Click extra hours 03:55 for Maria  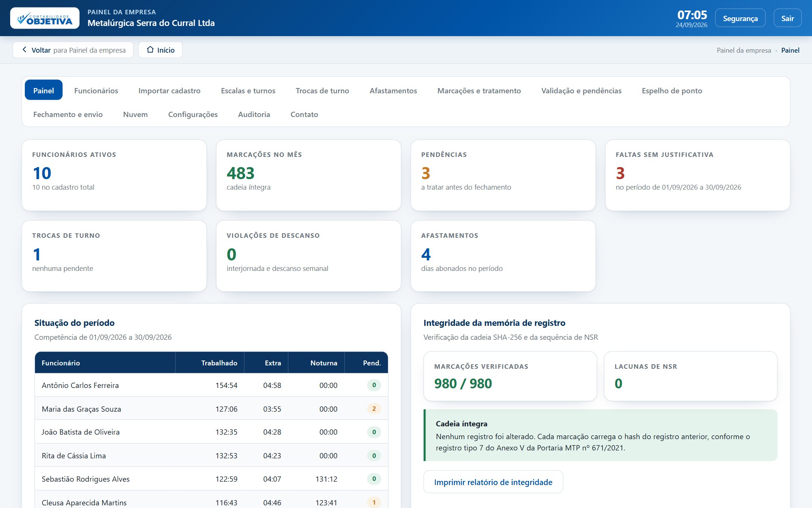(x=272, y=408)
